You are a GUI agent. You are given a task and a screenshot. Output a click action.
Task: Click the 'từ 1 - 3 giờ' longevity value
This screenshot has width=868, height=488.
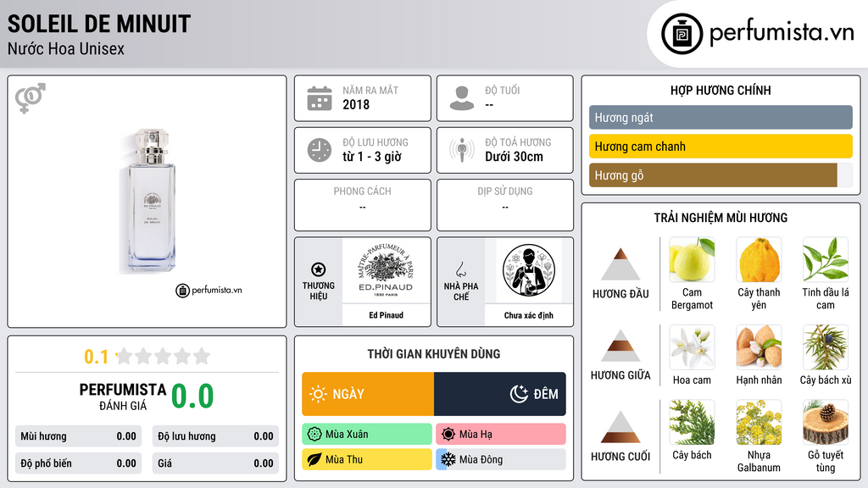click(372, 157)
